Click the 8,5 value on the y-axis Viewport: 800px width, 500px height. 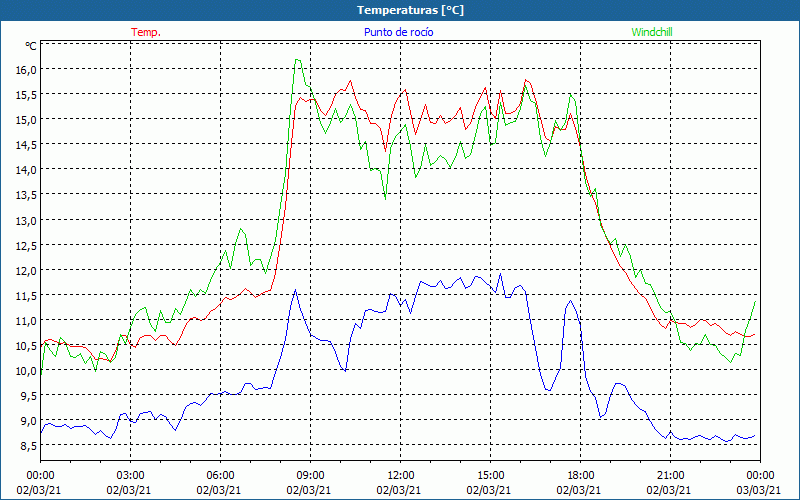28,446
